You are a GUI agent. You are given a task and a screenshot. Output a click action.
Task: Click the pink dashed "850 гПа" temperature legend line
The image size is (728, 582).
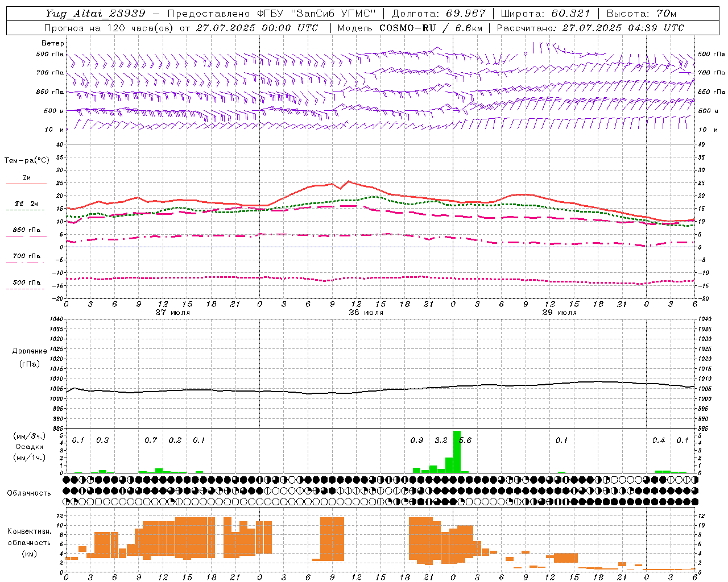pyautogui.click(x=26, y=236)
